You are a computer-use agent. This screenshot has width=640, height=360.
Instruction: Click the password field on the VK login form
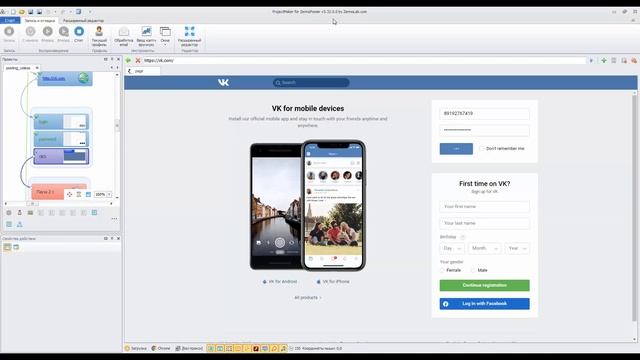pos(484,130)
